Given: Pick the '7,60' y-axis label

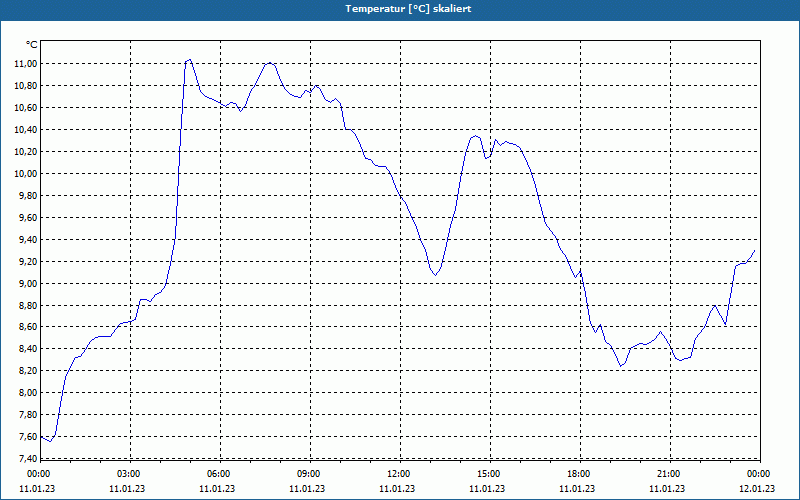Looking at the screenshot, I should tap(30, 436).
